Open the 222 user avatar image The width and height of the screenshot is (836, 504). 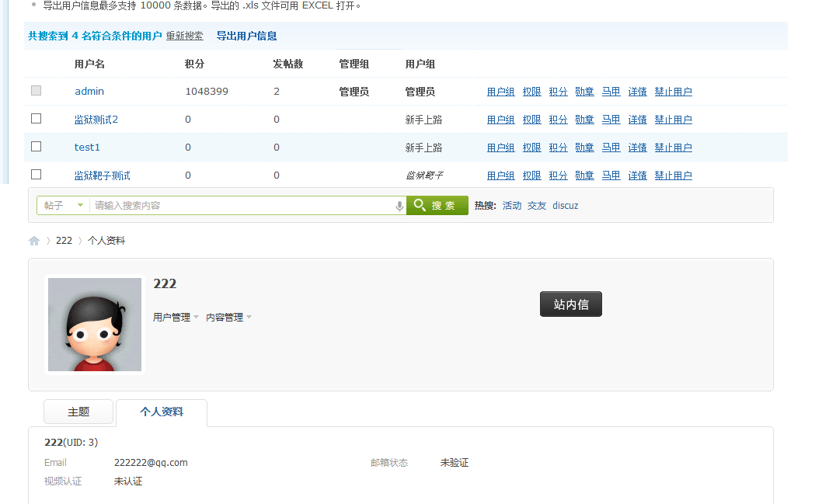point(95,325)
